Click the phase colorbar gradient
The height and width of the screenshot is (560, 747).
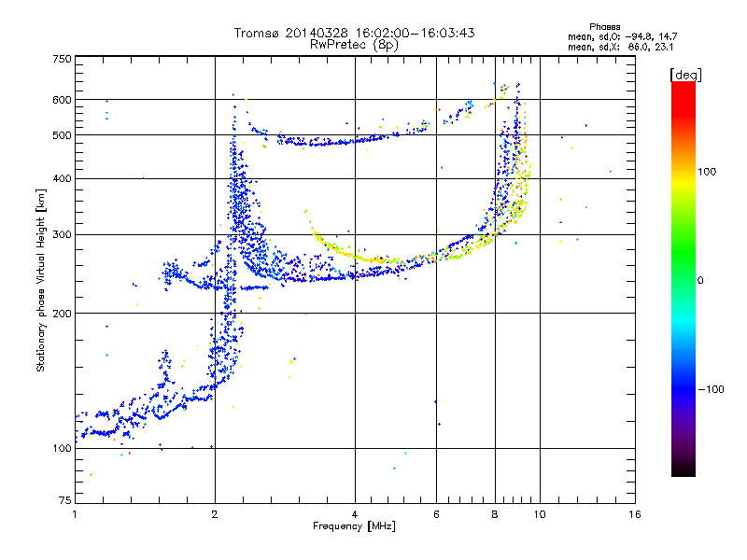[684, 279]
